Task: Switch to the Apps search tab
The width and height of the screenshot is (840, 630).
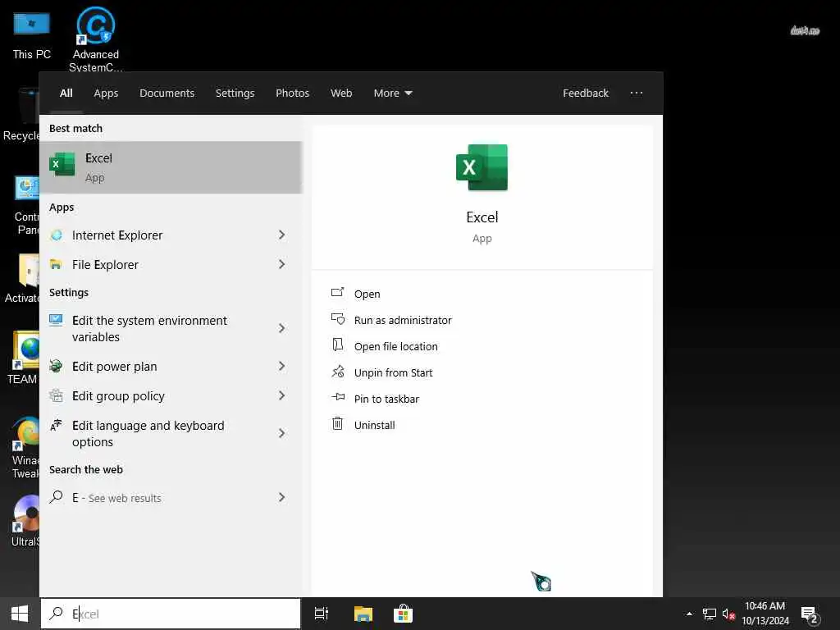Action: pyautogui.click(x=106, y=93)
